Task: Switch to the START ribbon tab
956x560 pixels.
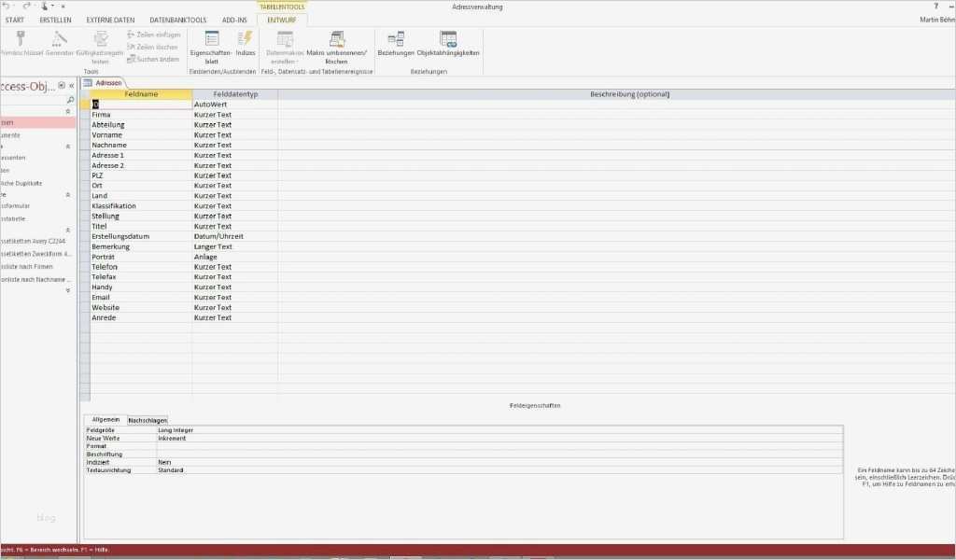Action: (x=15, y=21)
